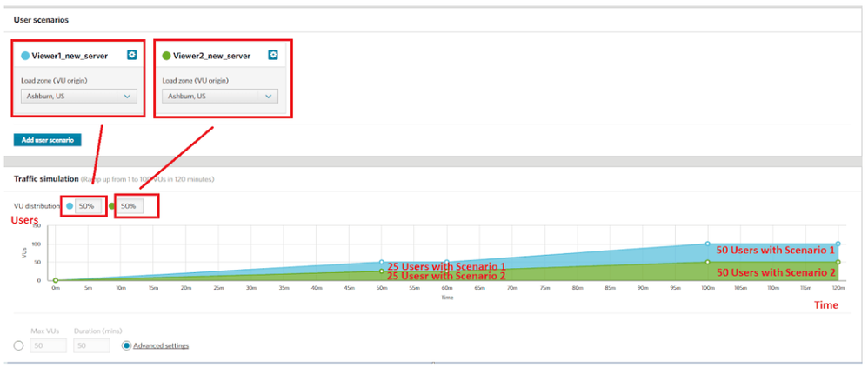
Task: Open settings gear for Viewer2_new_server scenario
Action: click(x=273, y=55)
